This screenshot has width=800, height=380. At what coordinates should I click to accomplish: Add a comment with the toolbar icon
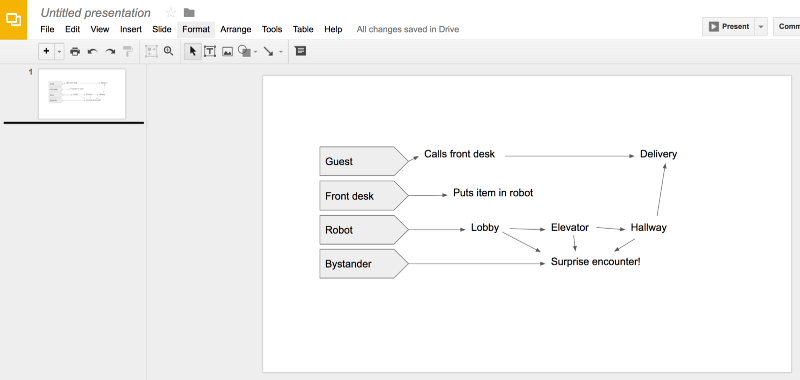[x=301, y=51]
